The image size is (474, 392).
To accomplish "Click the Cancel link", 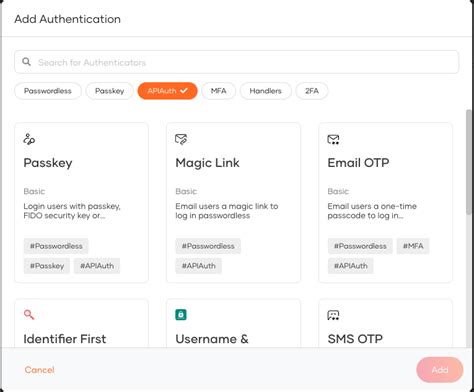I will pos(39,370).
